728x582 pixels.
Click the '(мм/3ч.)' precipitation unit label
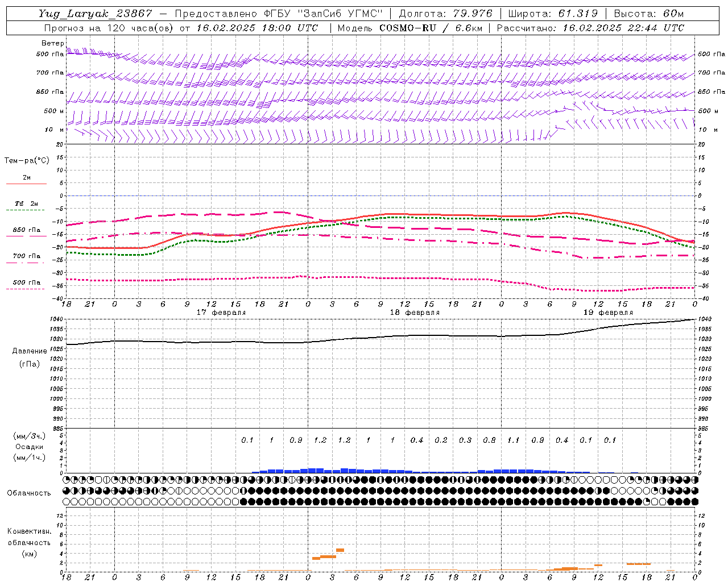click(x=30, y=436)
